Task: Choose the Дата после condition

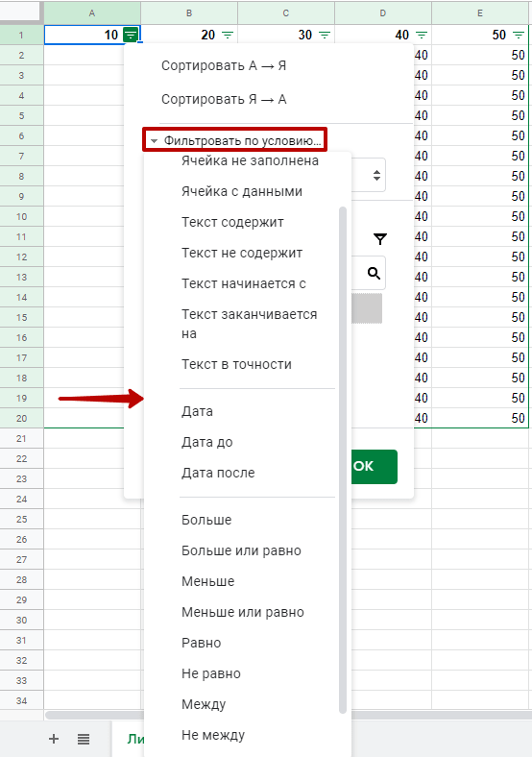Action: point(218,473)
